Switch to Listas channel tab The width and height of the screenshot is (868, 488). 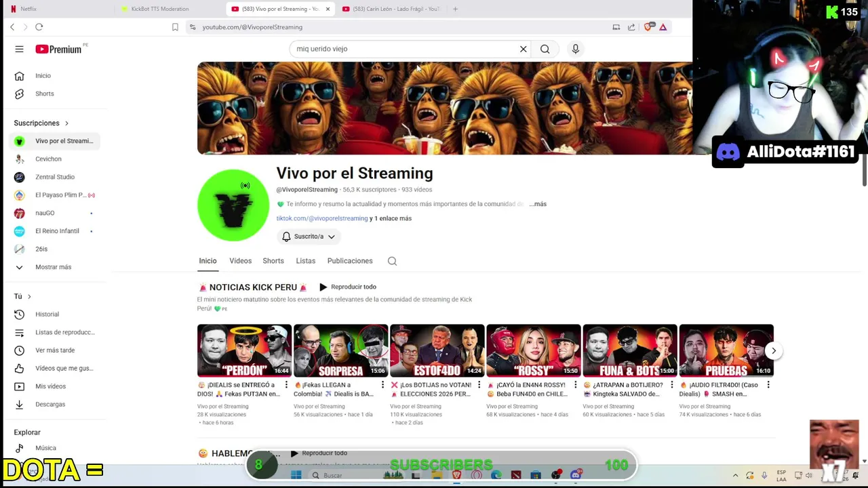pyautogui.click(x=305, y=261)
